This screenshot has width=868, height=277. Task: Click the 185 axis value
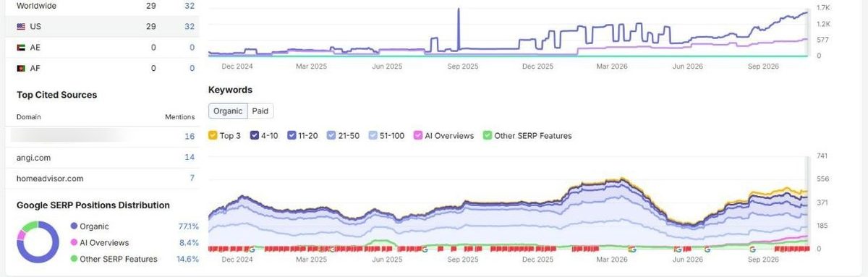(823, 226)
